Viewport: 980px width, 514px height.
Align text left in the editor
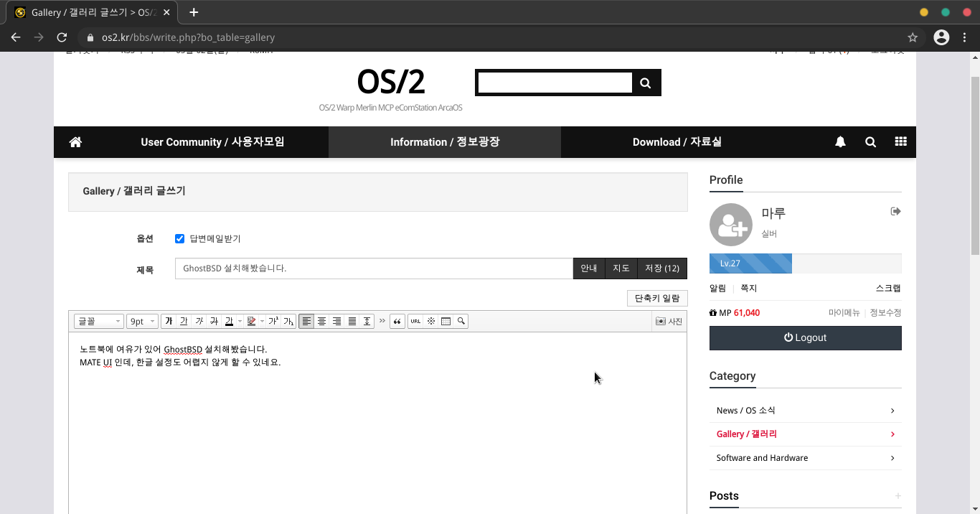point(306,321)
